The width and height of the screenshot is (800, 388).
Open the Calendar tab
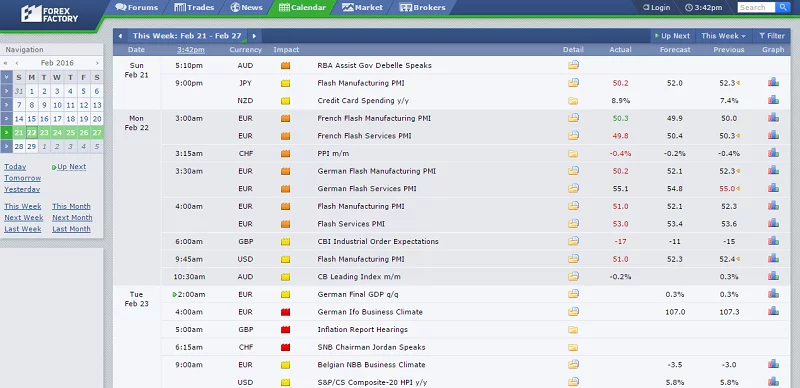click(x=303, y=7)
